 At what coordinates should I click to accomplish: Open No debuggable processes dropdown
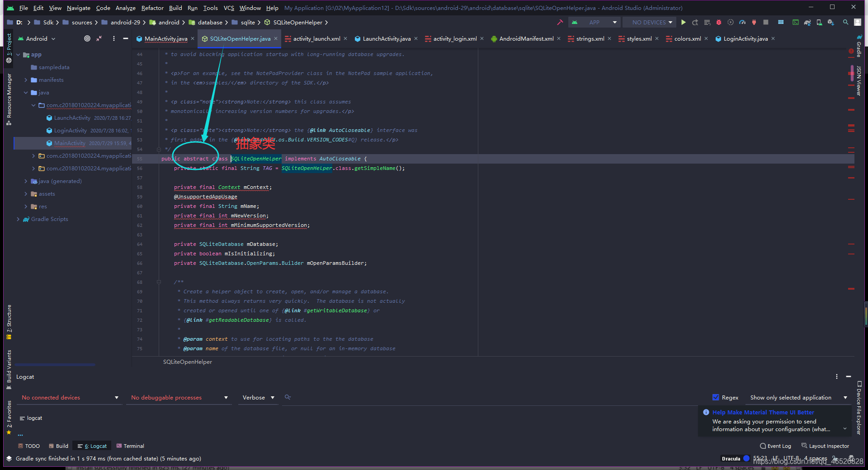pyautogui.click(x=179, y=398)
